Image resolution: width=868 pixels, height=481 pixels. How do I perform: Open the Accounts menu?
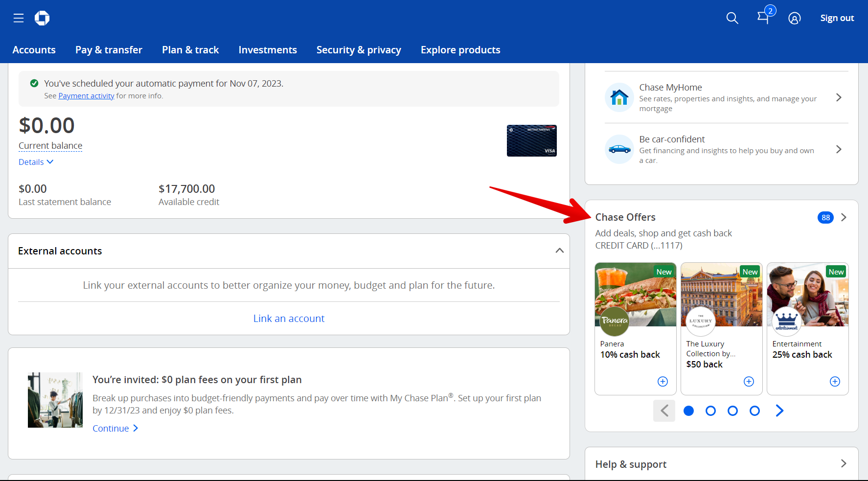34,50
